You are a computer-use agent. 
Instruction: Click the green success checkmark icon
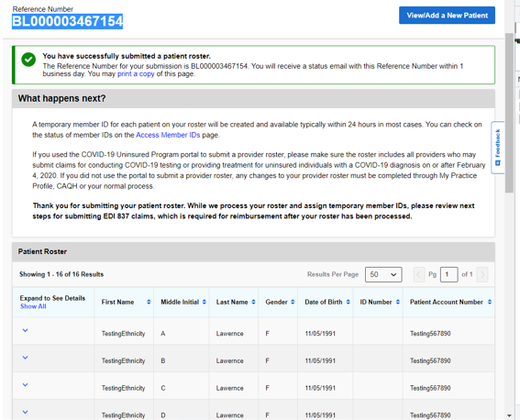click(28, 60)
